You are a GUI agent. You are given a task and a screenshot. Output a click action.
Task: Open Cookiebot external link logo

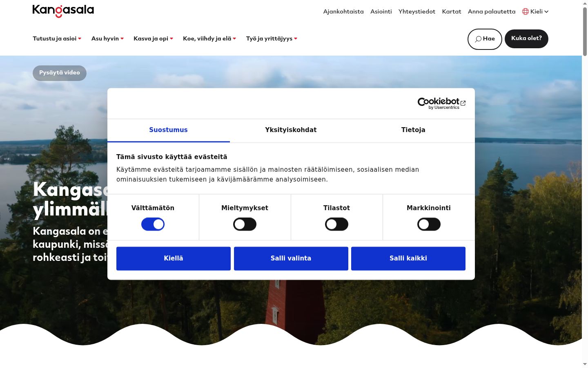441,103
